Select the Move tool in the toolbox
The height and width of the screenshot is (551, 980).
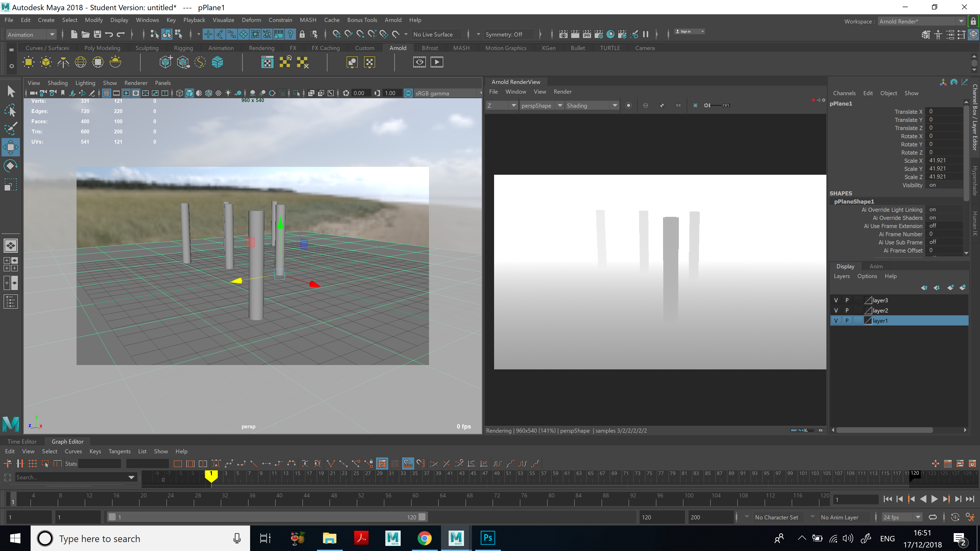pos(11,147)
